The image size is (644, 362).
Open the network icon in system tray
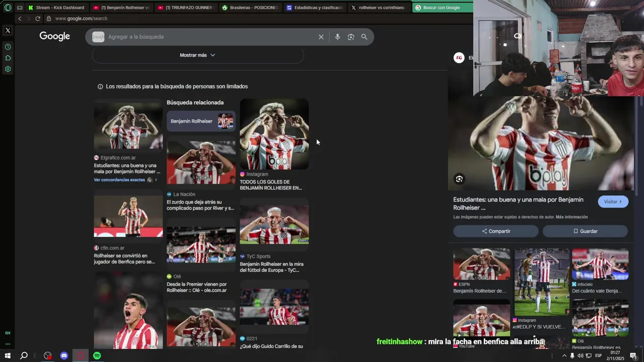point(589,356)
